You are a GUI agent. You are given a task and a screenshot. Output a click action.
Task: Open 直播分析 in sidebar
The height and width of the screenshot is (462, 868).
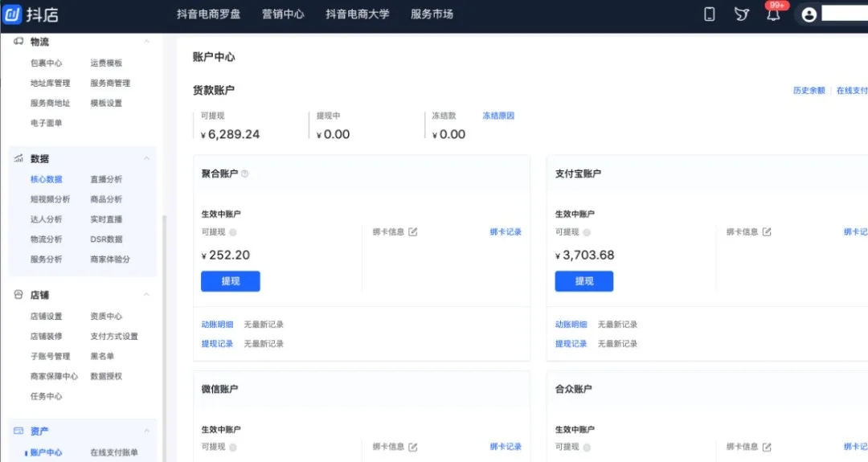pos(106,179)
